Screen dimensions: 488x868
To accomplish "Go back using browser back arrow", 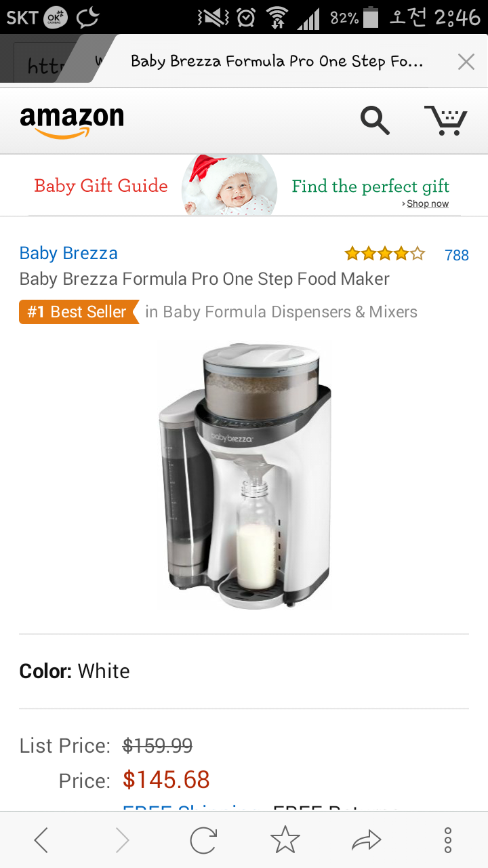I will click(x=41, y=841).
